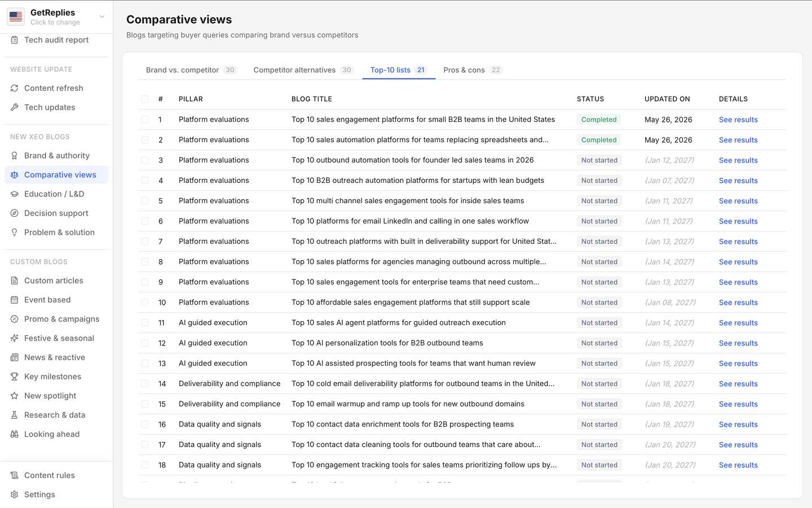Click the Content refresh icon
The width and height of the screenshot is (812, 508).
(15, 88)
